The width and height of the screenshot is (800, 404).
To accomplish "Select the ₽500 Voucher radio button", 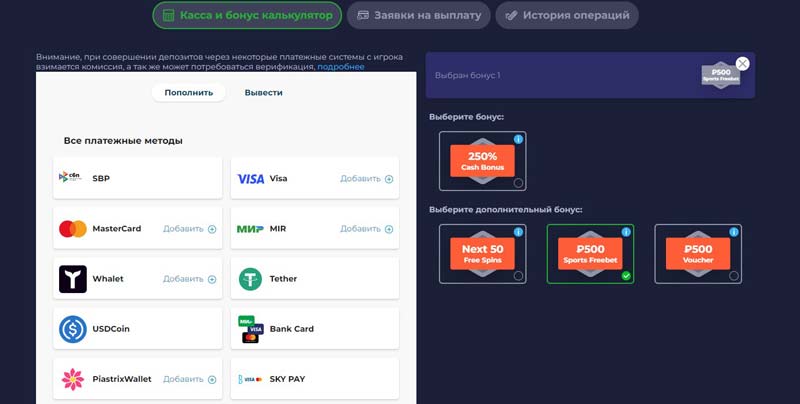I will click(x=734, y=276).
